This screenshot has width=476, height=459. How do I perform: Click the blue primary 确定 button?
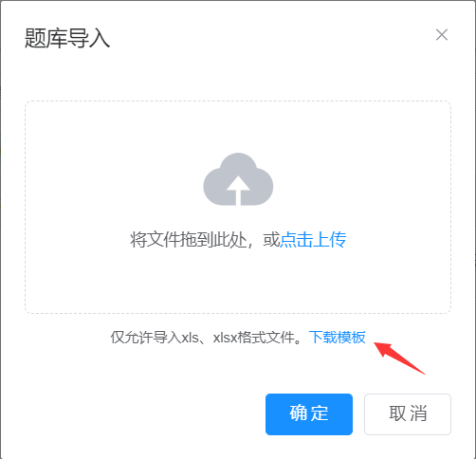(309, 414)
